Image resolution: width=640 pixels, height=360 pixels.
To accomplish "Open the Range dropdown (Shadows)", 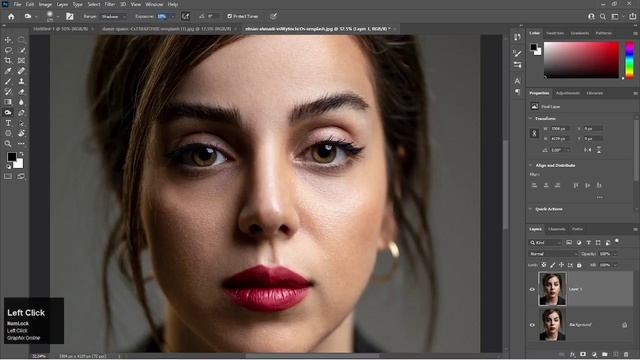I will [x=113, y=16].
